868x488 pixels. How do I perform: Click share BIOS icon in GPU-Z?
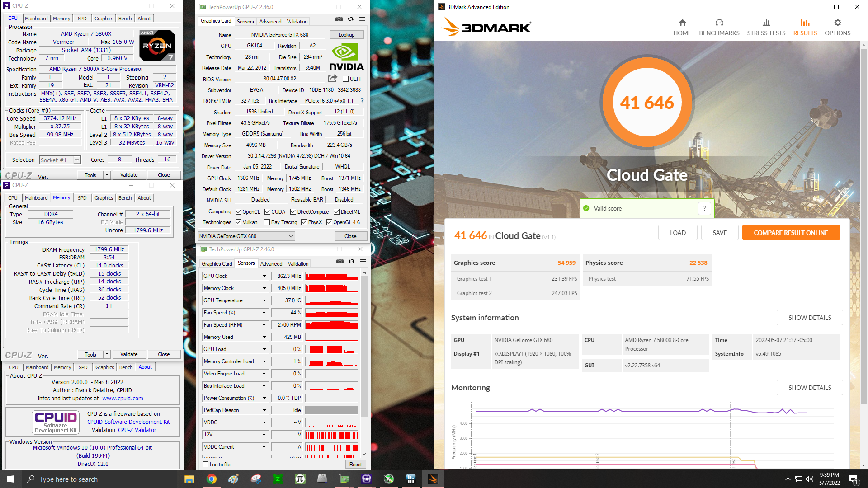(332, 79)
